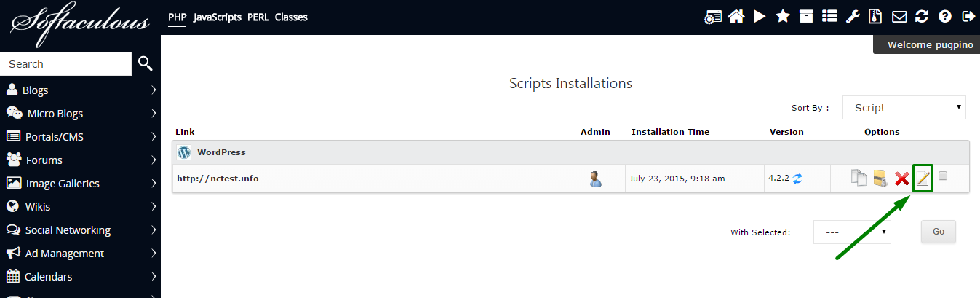The height and width of the screenshot is (298, 980).
Task: Open the envelope email settings icon
Action: (x=899, y=17)
